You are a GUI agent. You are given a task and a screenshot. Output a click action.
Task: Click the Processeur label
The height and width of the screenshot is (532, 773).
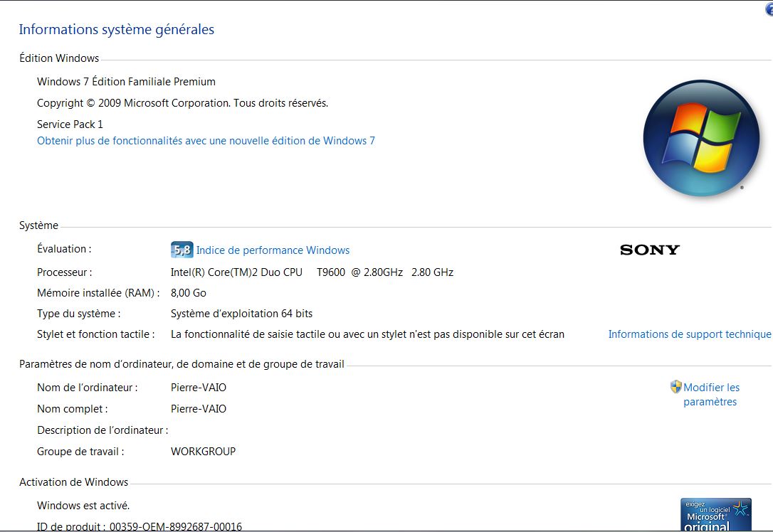point(65,272)
